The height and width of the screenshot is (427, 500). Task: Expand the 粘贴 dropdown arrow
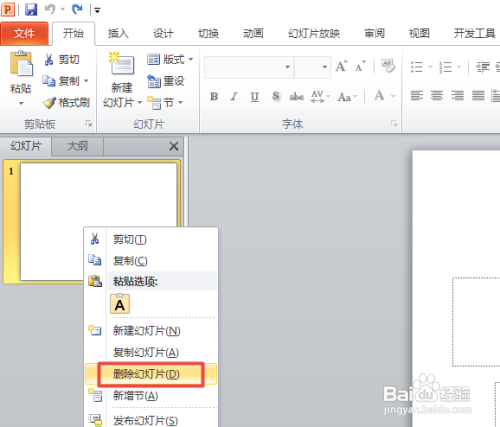pyautogui.click(x=21, y=103)
